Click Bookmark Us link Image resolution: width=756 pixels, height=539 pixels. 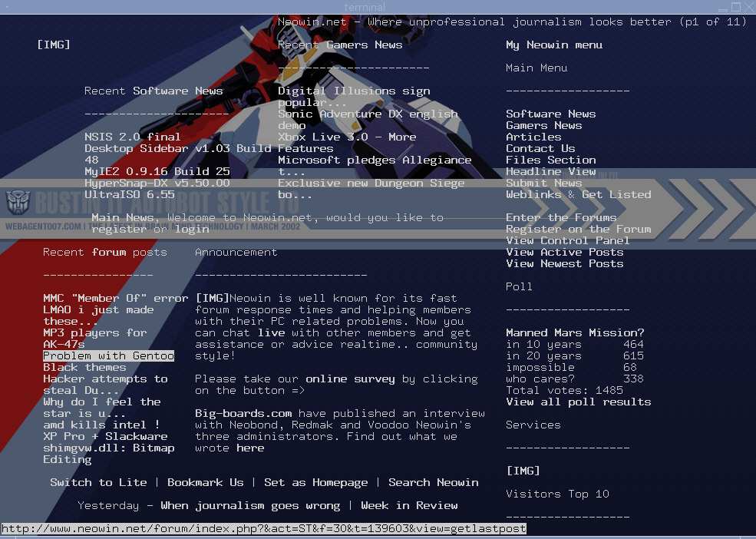point(206,482)
